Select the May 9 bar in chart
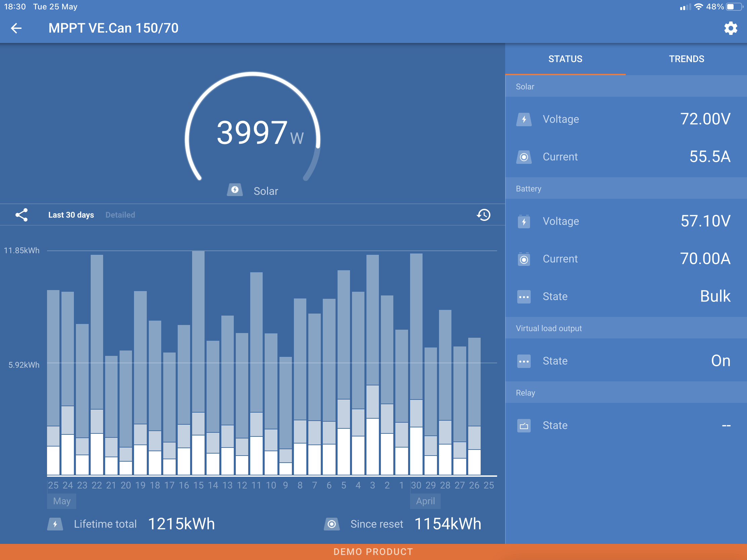 pos(285,416)
